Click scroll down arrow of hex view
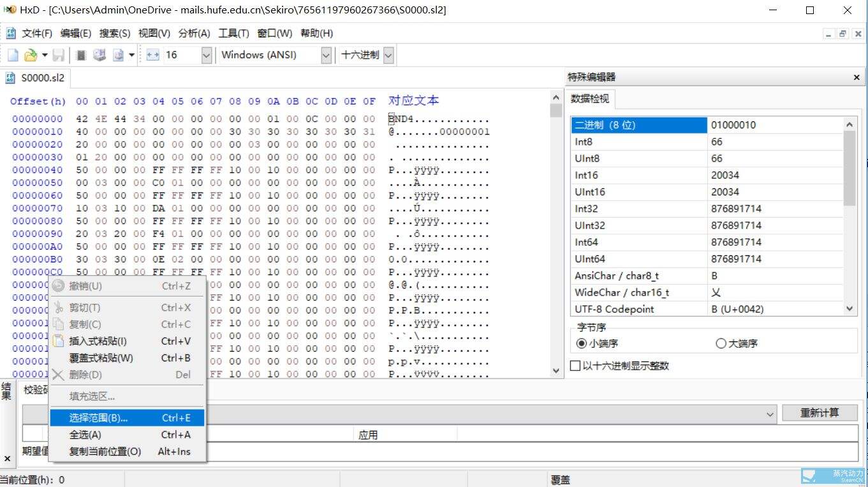 pos(555,370)
